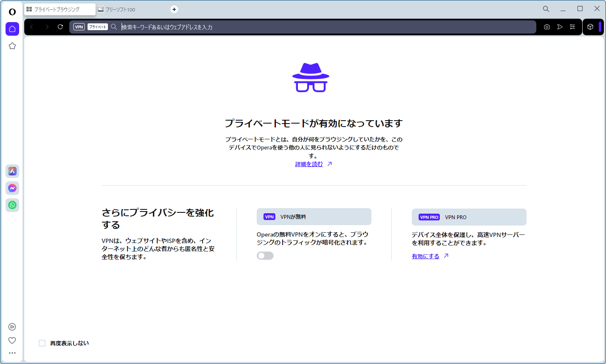Click the VPN badge in address bar
Viewport: 606px width, 364px height.
pos(79,27)
